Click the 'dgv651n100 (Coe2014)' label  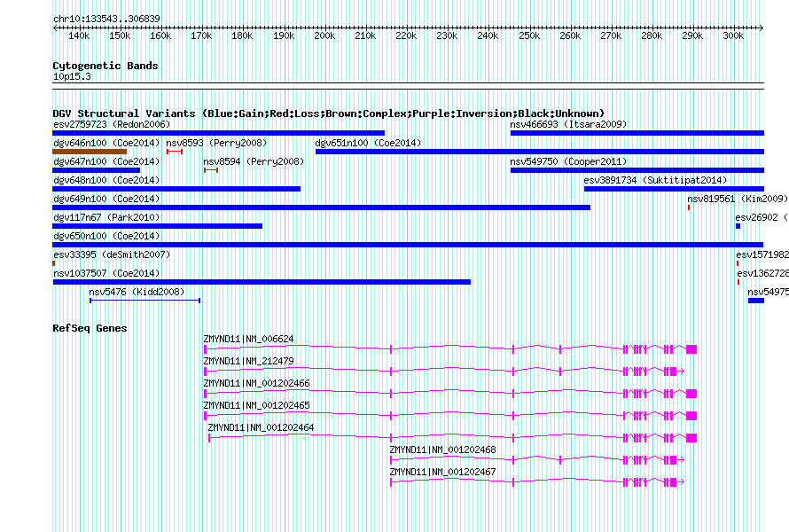click(x=368, y=143)
